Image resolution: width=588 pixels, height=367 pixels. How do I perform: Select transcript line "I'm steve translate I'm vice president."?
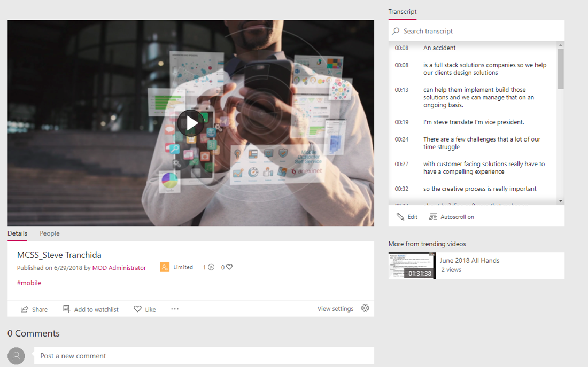pos(473,122)
